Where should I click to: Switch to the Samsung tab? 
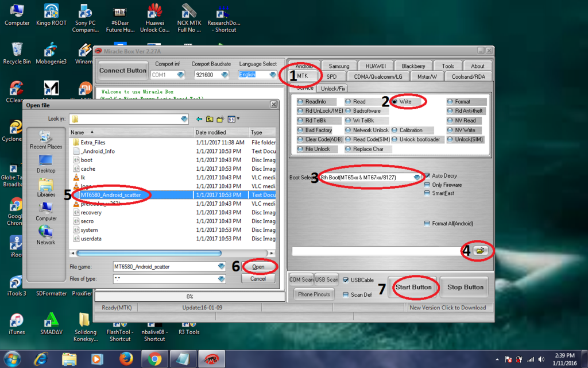(339, 66)
